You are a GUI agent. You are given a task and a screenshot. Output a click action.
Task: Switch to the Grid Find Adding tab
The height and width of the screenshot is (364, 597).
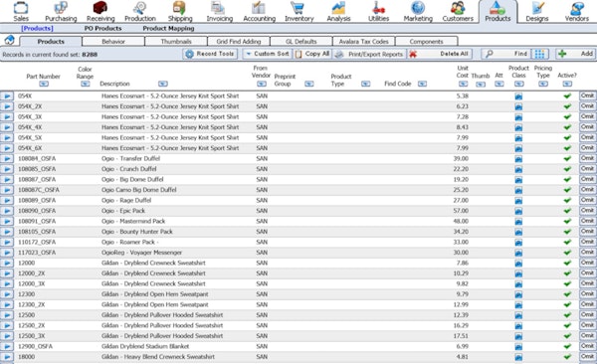click(239, 41)
